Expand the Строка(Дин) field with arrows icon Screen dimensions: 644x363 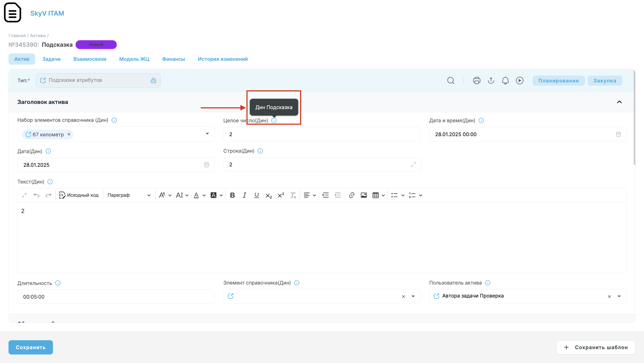tap(413, 164)
